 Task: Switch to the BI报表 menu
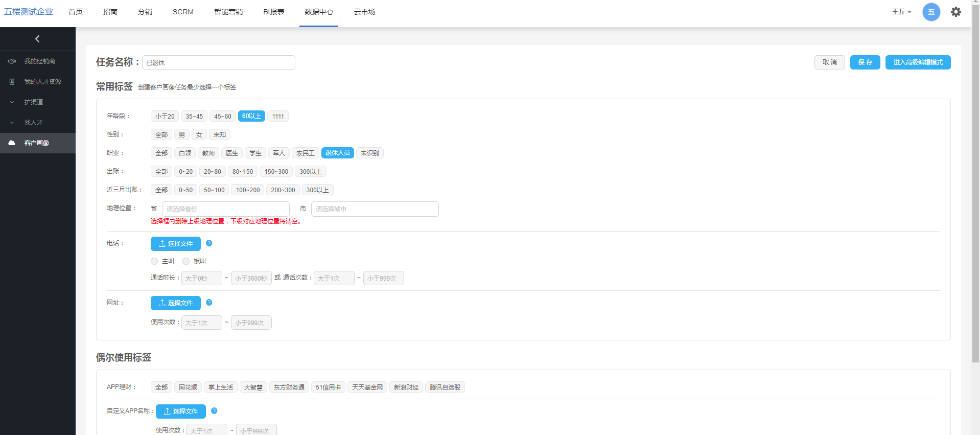(x=274, y=12)
